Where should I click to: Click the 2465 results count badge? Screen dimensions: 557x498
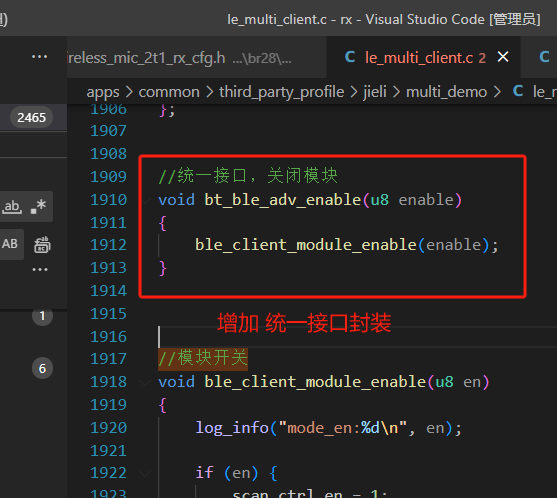[32, 118]
